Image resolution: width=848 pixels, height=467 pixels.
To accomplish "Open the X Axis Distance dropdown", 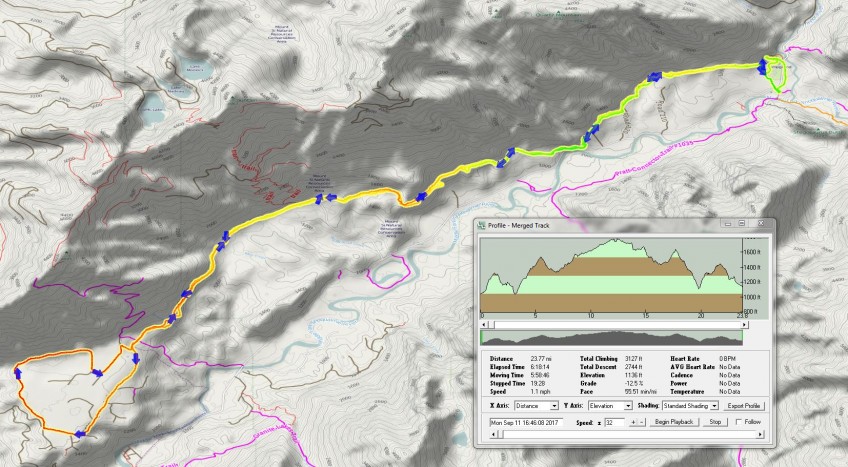I will point(552,406).
